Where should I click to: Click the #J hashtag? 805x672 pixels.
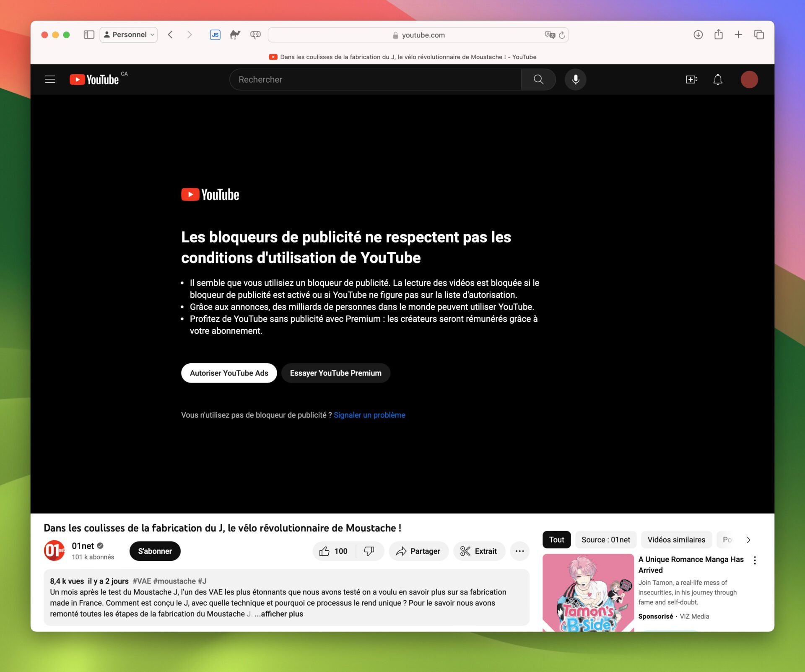click(x=202, y=581)
